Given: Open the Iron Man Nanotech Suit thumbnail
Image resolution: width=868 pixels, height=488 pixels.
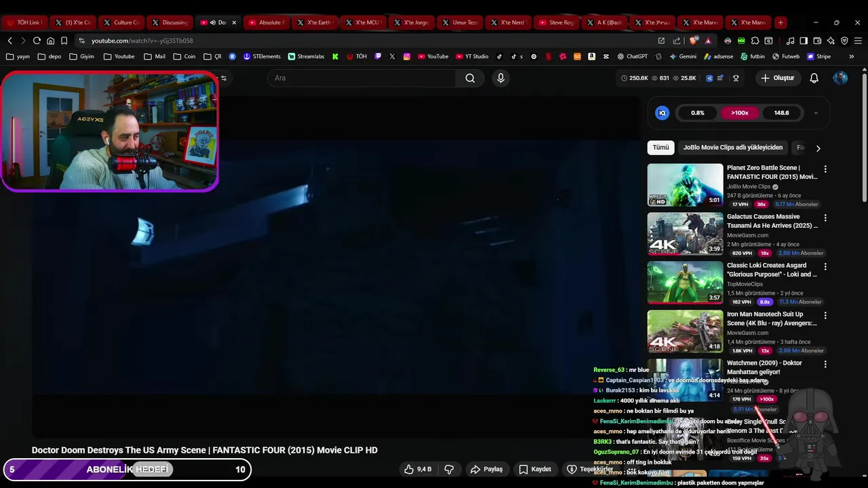Looking at the screenshot, I should pyautogui.click(x=685, y=331).
